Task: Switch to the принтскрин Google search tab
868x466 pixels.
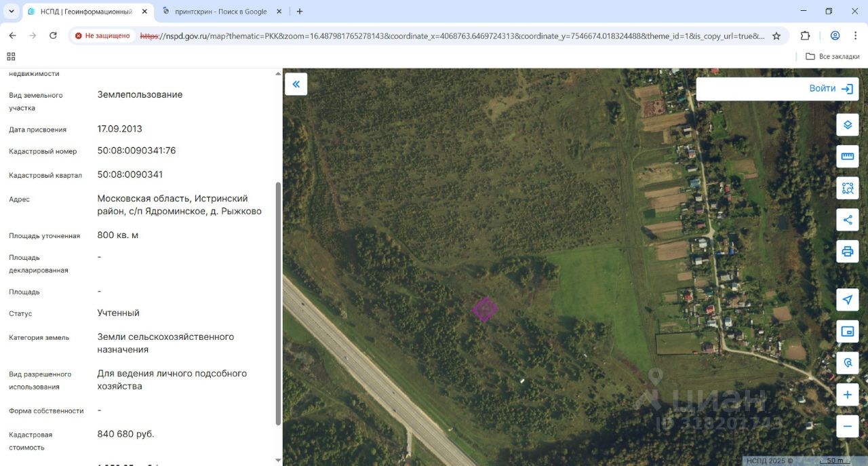Action: [x=222, y=12]
